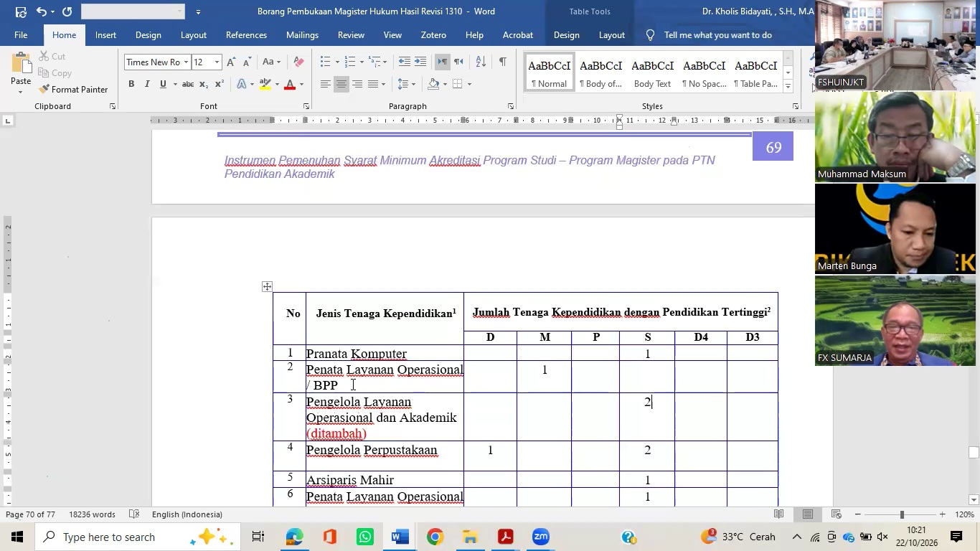Image resolution: width=980 pixels, height=551 pixels.
Task: Apply the Body Text style
Action: 652,72
